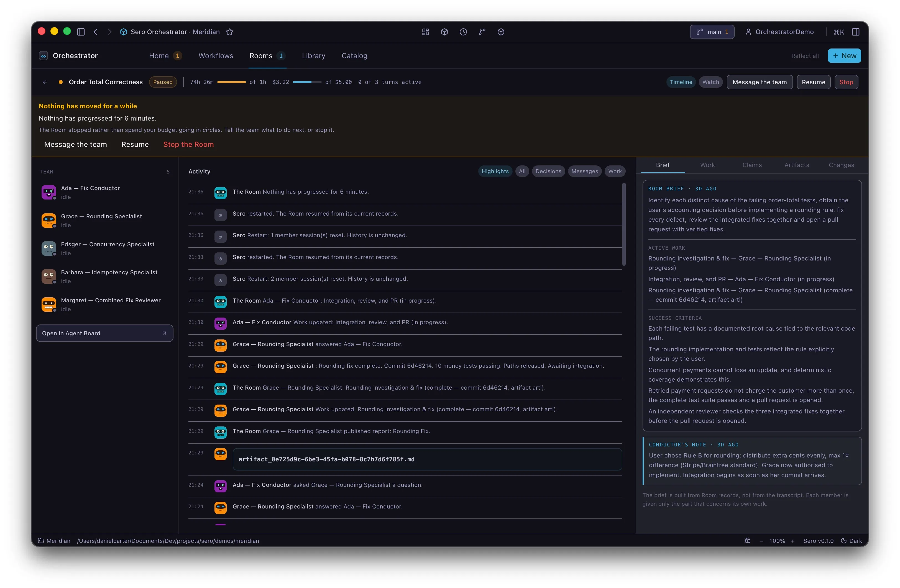Select the All activity filter
This screenshot has width=900, height=588.
coord(522,171)
